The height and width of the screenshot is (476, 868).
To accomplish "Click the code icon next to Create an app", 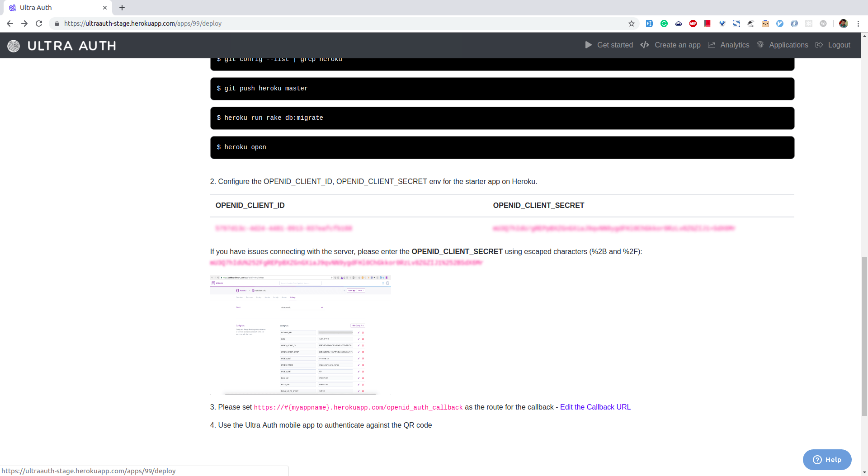I will [644, 45].
